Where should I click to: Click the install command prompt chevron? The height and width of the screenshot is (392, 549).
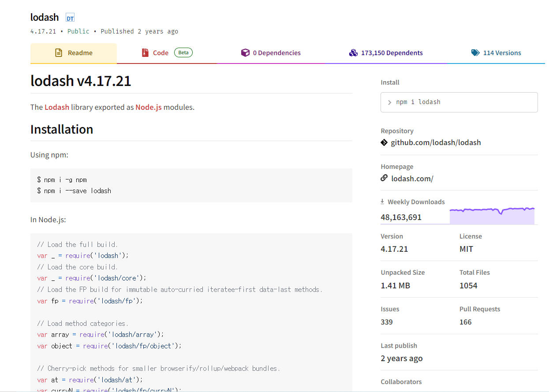click(390, 102)
